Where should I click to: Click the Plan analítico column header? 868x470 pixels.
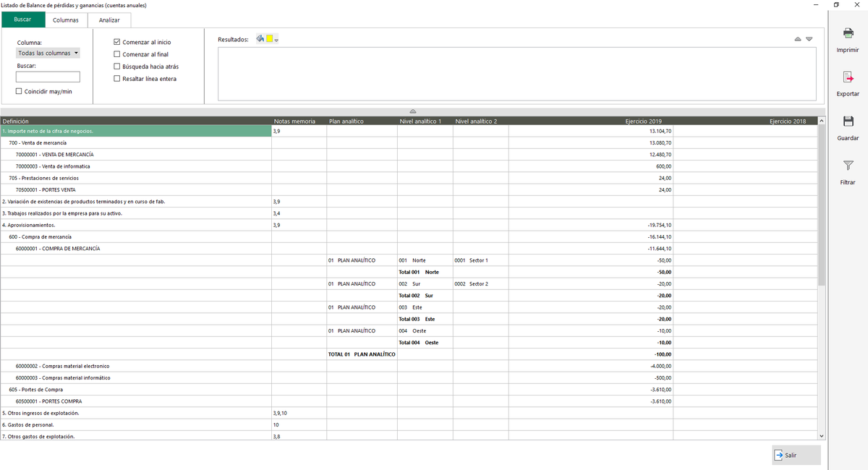(362, 121)
